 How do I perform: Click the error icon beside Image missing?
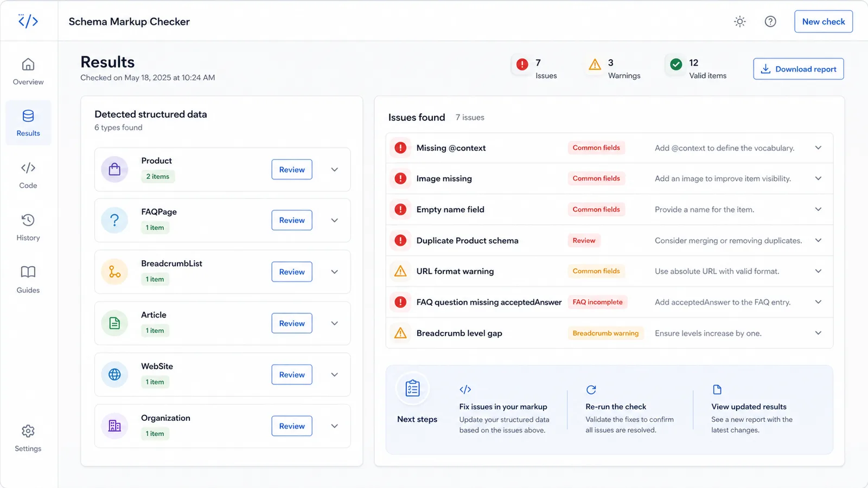[400, 178]
